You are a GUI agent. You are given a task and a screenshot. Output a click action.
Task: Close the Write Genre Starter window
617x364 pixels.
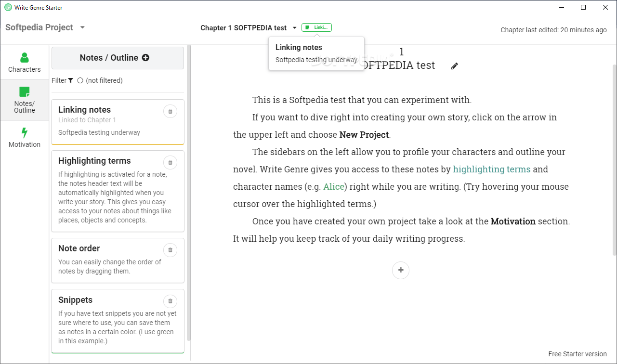605,7
